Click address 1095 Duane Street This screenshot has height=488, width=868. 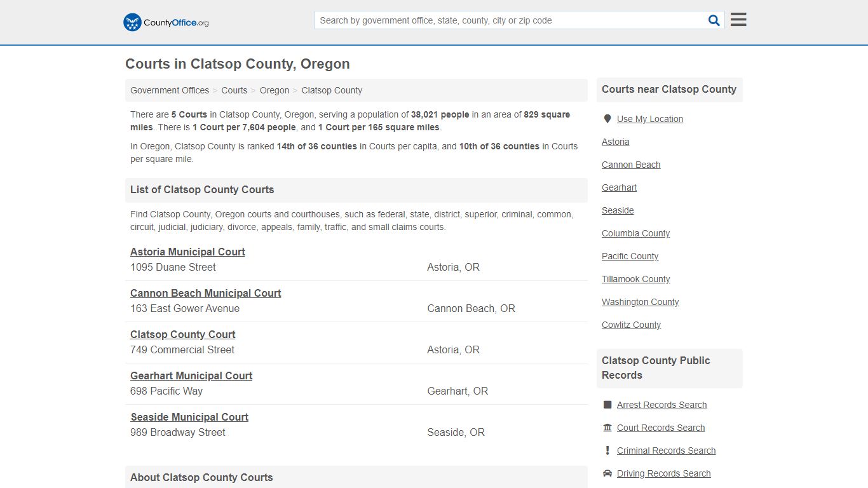(173, 268)
